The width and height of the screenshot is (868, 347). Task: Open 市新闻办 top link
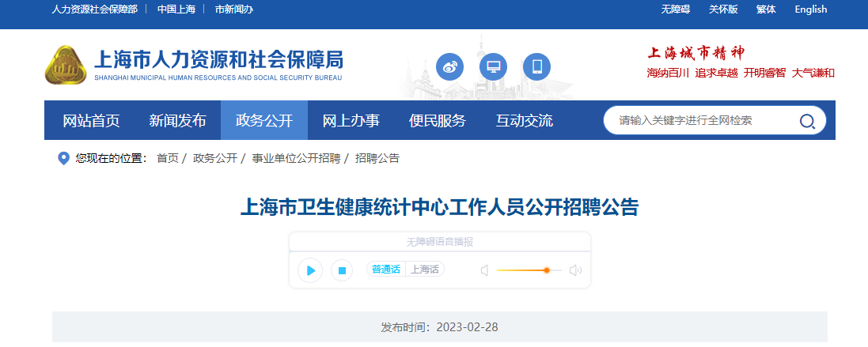233,9
